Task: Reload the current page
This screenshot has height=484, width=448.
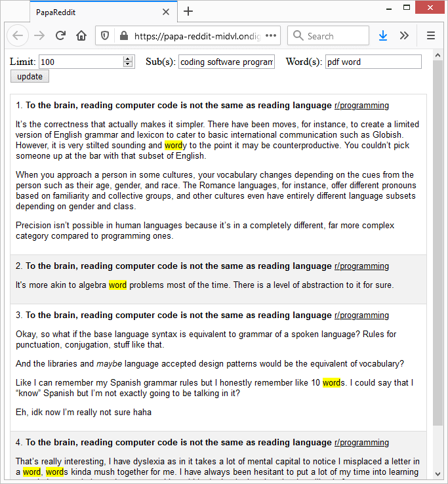Action: (60, 36)
